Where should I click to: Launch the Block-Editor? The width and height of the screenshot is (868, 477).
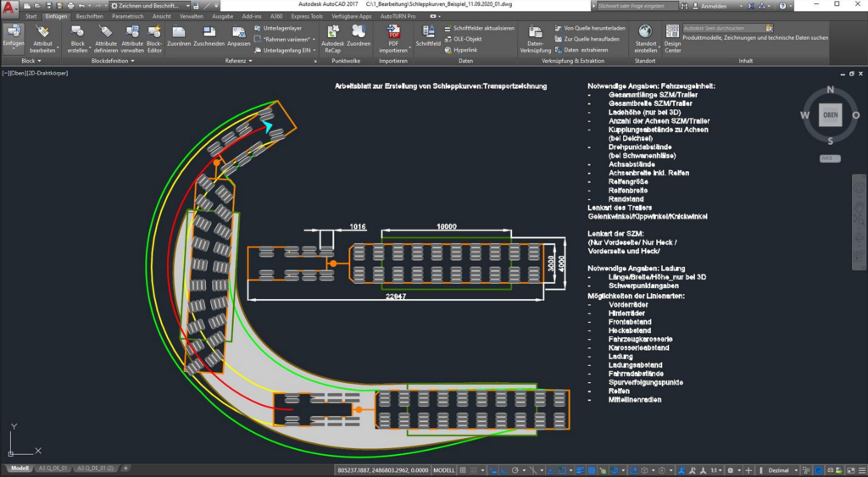coord(154,38)
